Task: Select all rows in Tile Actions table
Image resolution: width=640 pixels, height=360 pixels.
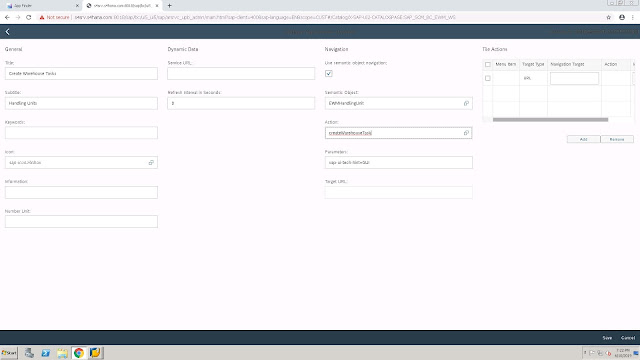Action: click(x=487, y=64)
